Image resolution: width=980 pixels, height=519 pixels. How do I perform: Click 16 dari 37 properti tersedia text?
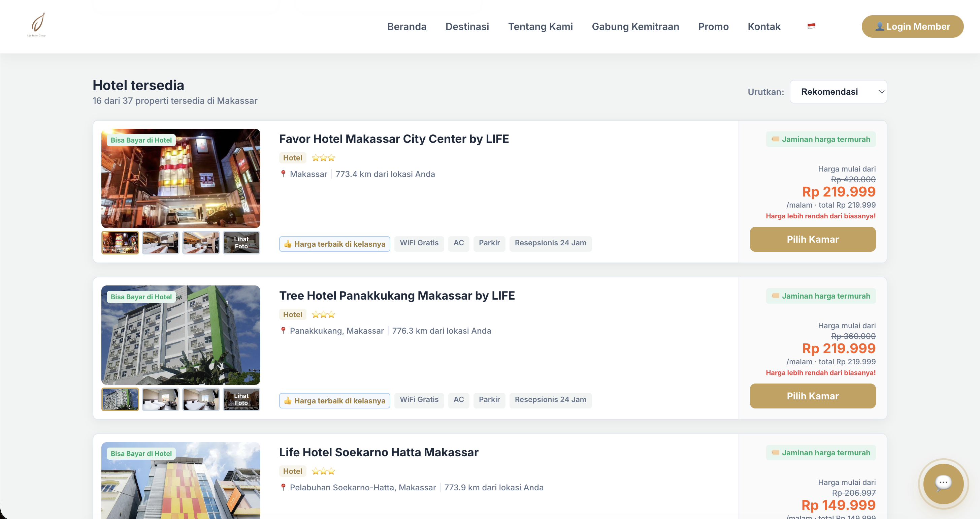(x=175, y=100)
